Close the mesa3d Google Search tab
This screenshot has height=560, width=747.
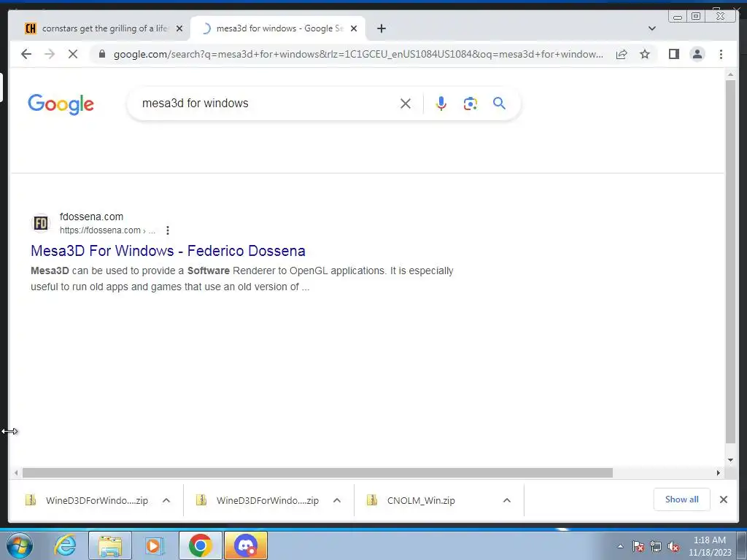pos(354,28)
